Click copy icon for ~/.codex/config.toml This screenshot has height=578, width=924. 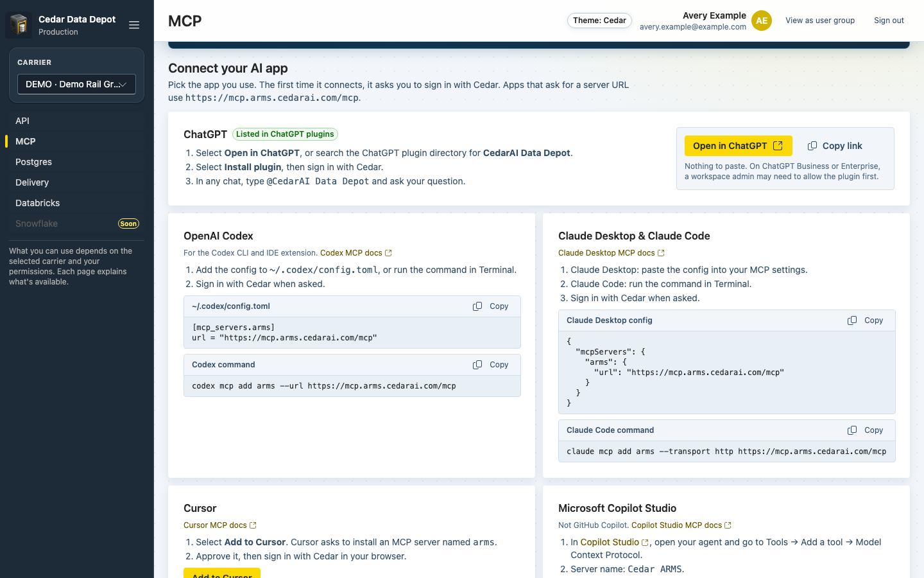point(477,306)
